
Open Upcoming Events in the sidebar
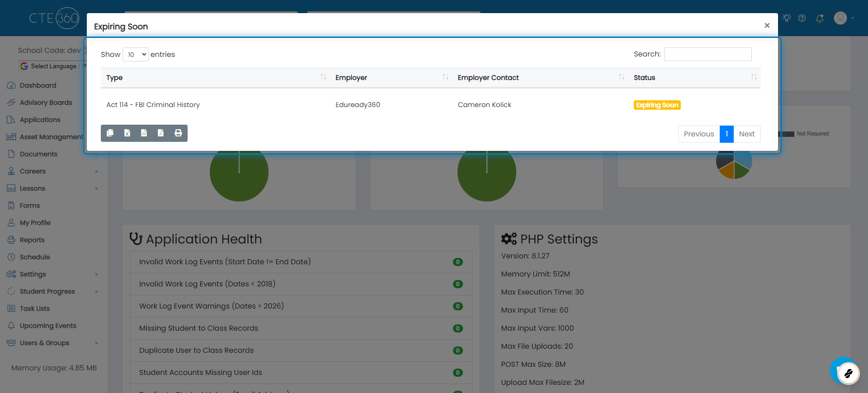pyautogui.click(x=48, y=326)
